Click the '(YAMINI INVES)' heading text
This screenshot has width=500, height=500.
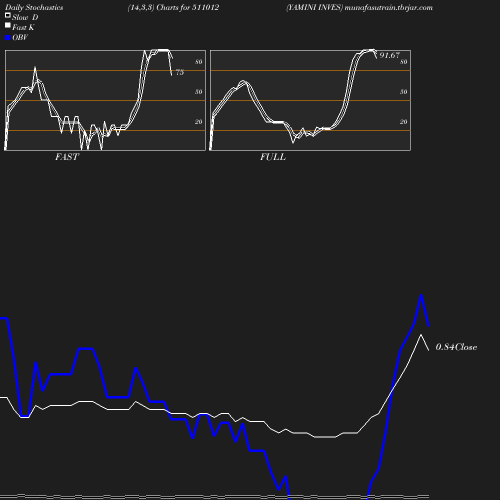314,7
